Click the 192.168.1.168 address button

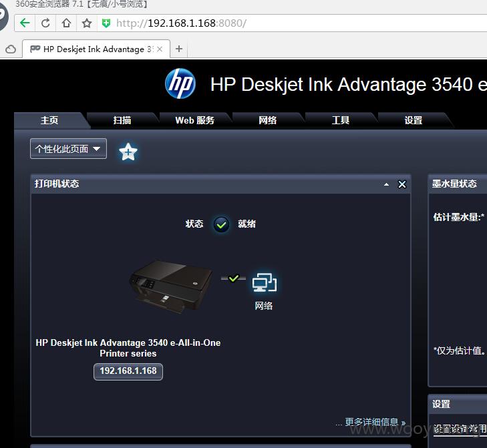coord(128,371)
